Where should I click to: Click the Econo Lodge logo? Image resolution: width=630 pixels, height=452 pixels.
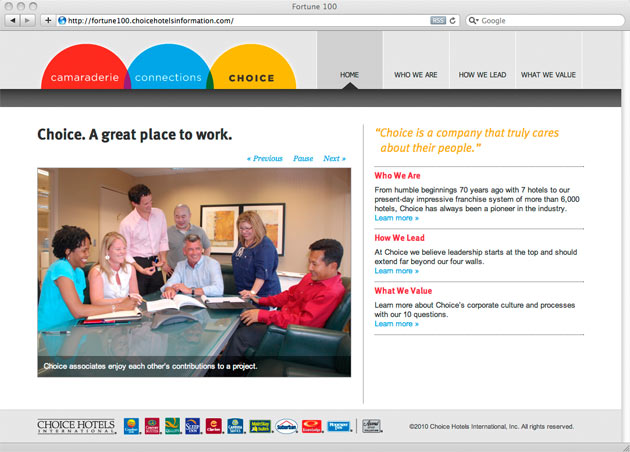pyautogui.click(x=312, y=426)
